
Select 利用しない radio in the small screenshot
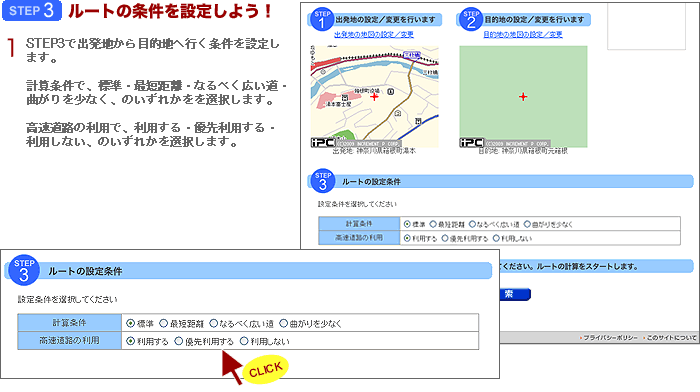pyautogui.click(x=496, y=238)
